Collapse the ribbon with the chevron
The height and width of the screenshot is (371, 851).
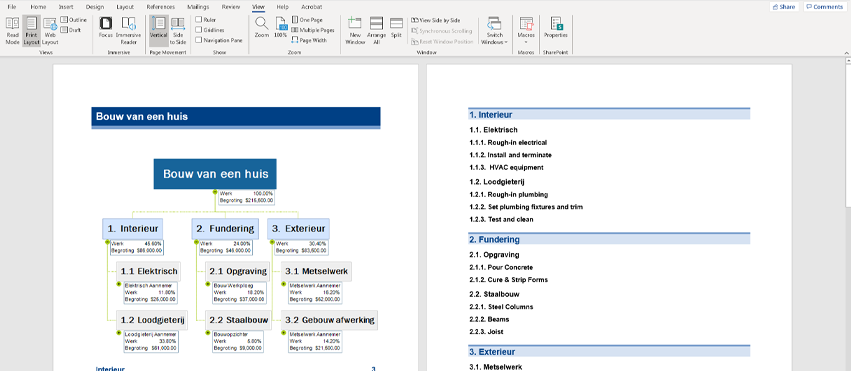pyautogui.click(x=846, y=53)
